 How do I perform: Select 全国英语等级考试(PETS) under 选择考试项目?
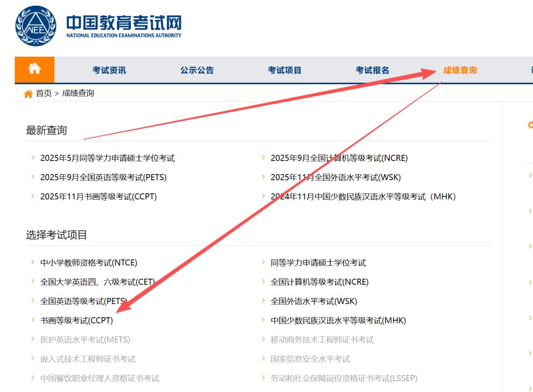[x=84, y=301]
